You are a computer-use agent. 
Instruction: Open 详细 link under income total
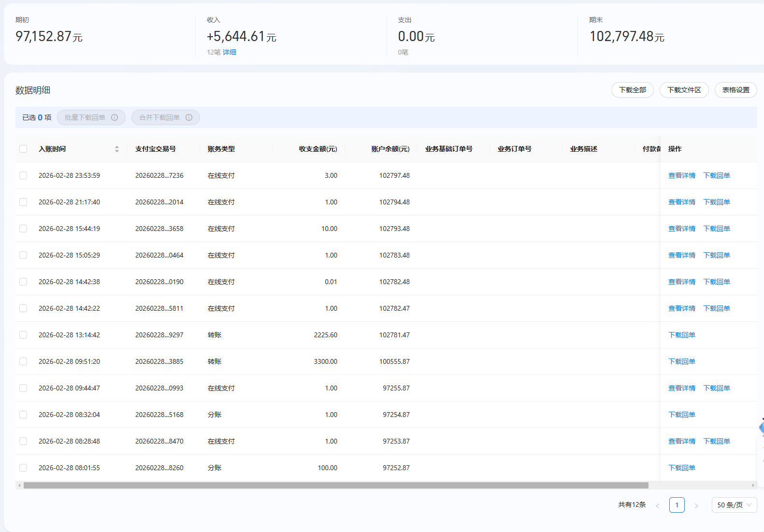pos(230,52)
